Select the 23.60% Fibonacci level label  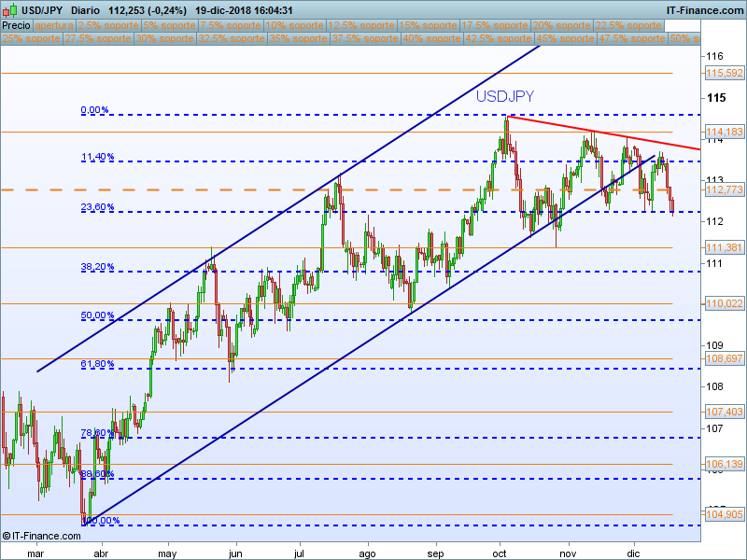pyautogui.click(x=98, y=206)
